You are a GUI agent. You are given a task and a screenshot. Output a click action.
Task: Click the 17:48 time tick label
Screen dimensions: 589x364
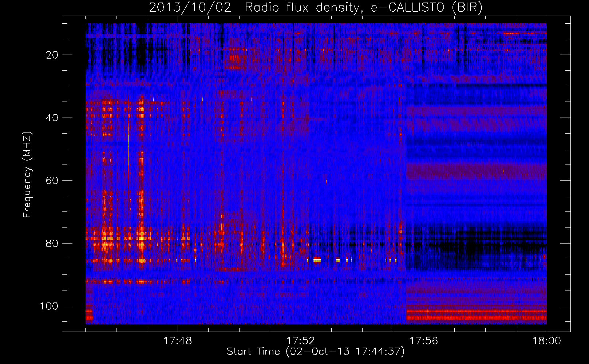click(178, 341)
